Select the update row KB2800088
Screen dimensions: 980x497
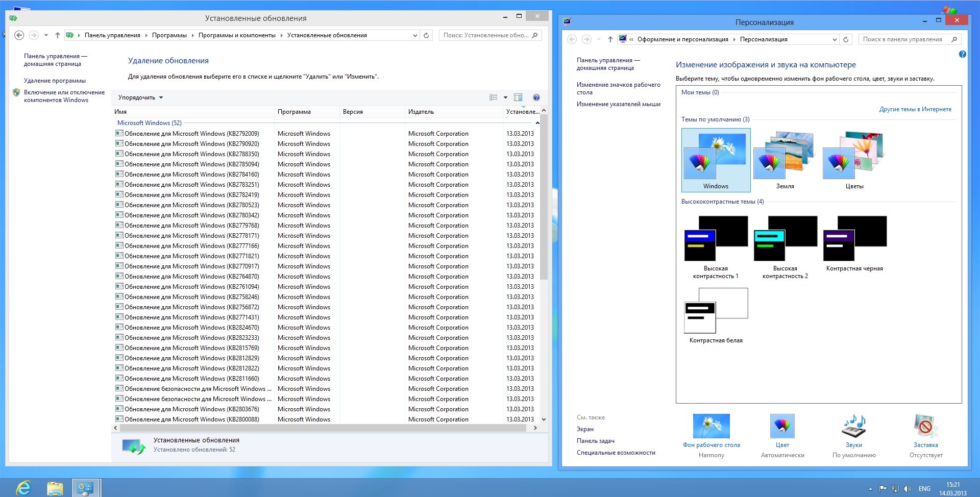coord(325,419)
